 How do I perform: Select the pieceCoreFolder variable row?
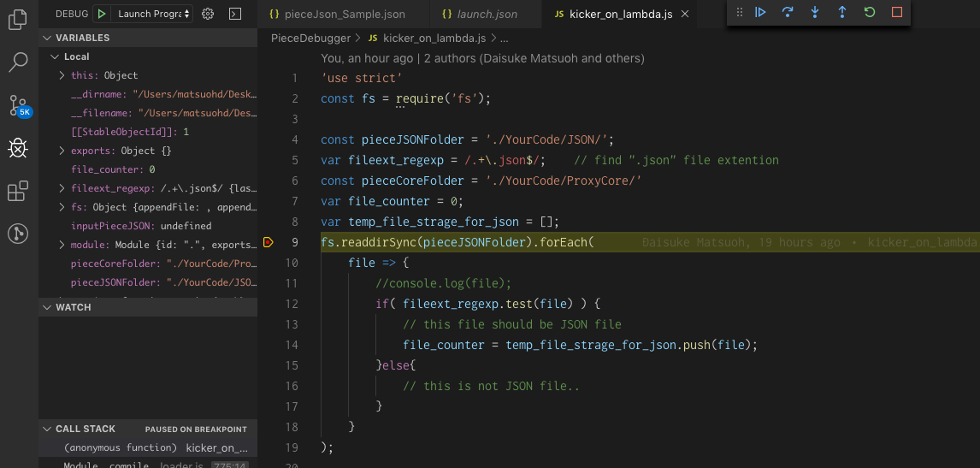pyautogui.click(x=147, y=264)
